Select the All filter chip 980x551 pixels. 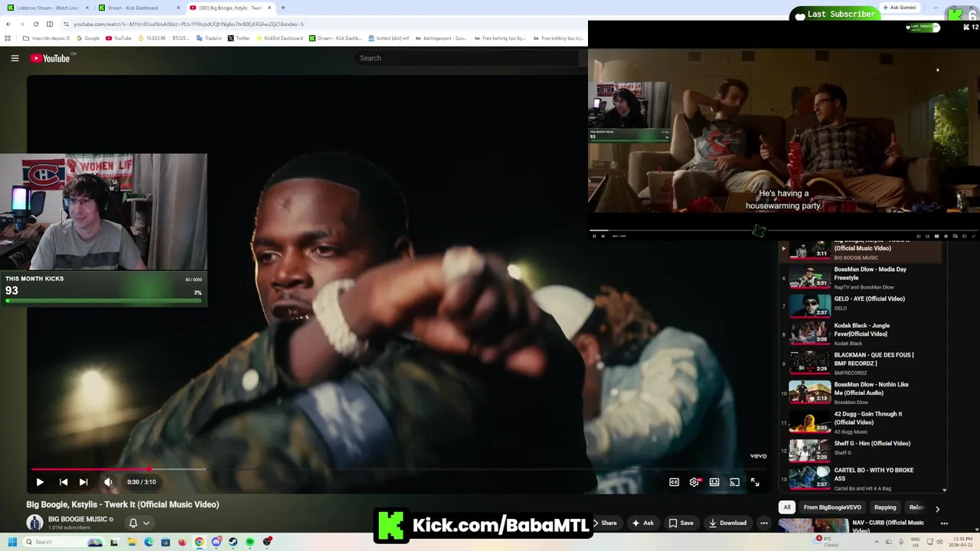786,507
